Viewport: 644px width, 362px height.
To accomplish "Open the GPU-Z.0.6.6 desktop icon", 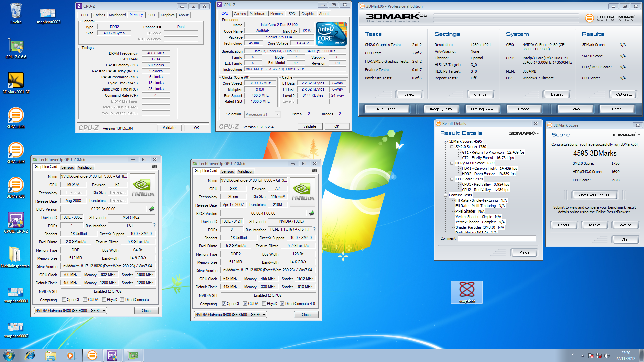I will [x=16, y=49].
